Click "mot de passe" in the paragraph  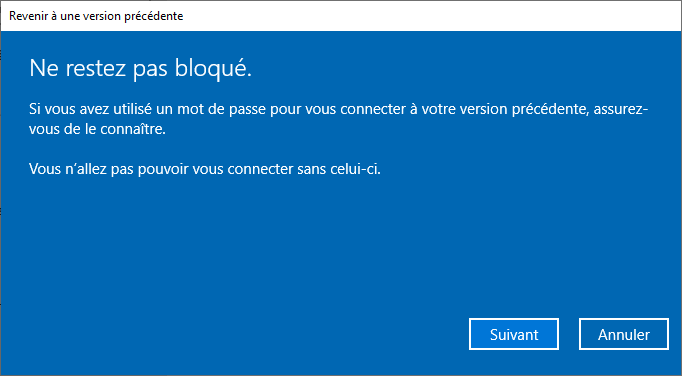221,108
